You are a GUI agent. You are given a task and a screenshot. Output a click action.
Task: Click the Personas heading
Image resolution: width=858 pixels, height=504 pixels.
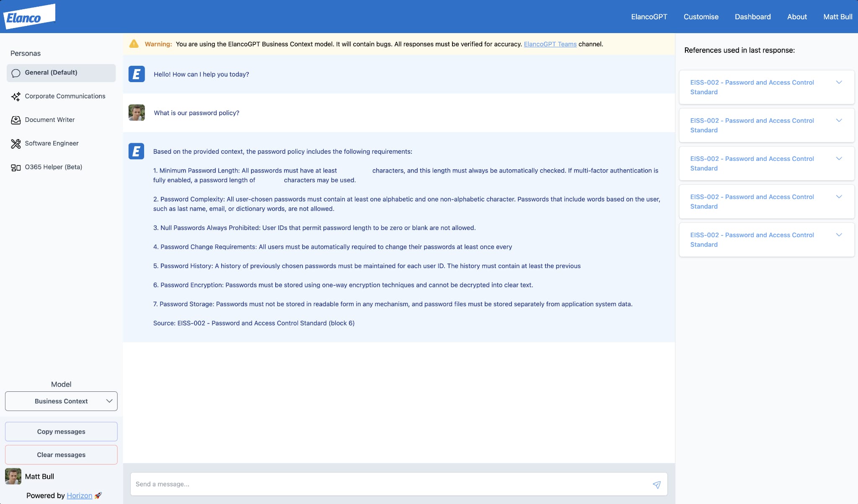[26, 53]
